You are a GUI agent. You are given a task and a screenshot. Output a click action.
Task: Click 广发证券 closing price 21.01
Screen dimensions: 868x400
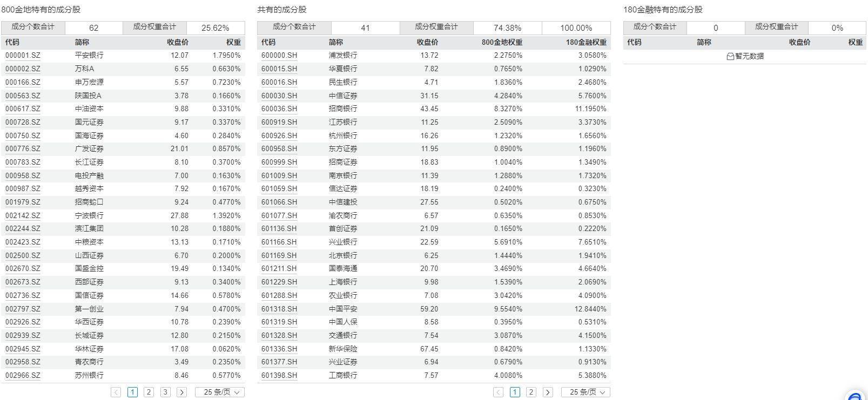(179, 148)
